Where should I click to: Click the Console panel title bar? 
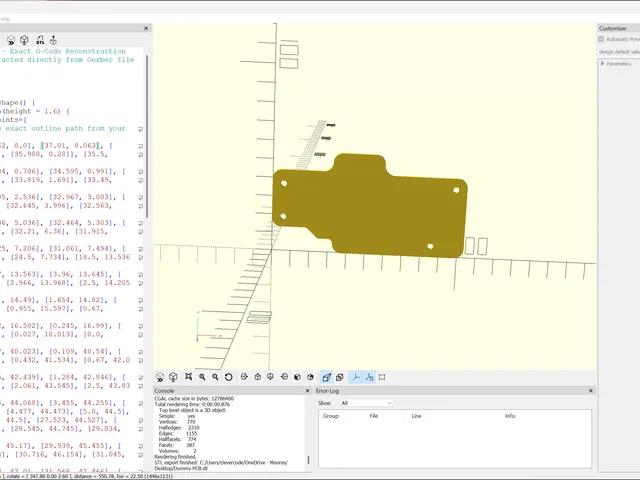point(232,391)
